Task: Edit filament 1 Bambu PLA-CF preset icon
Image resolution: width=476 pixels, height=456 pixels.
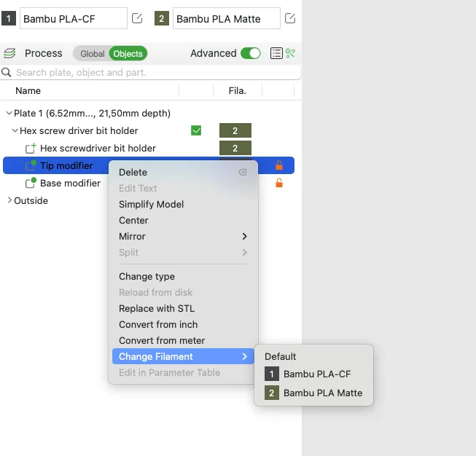Action: coord(137,18)
